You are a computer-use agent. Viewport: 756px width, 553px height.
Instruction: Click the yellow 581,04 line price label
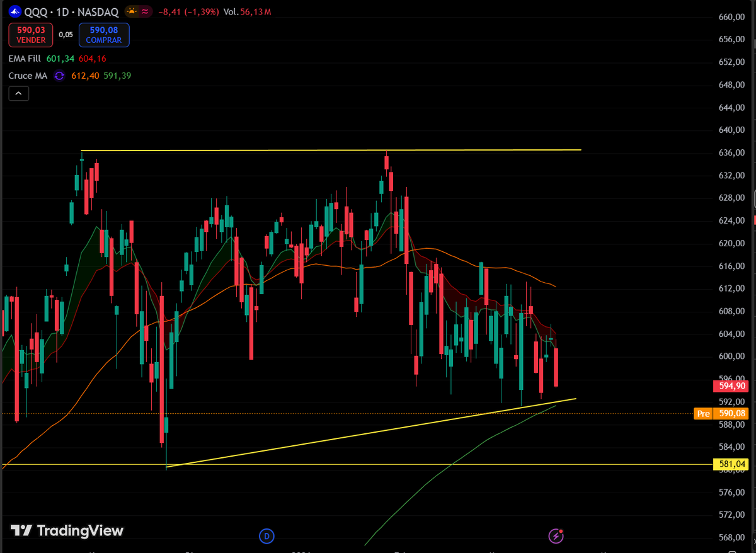click(x=731, y=465)
